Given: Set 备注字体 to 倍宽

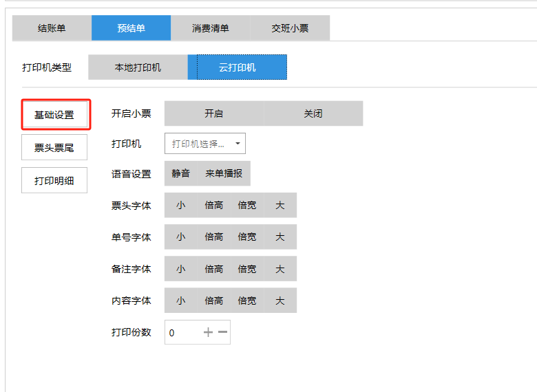Looking at the screenshot, I should click(x=247, y=269).
